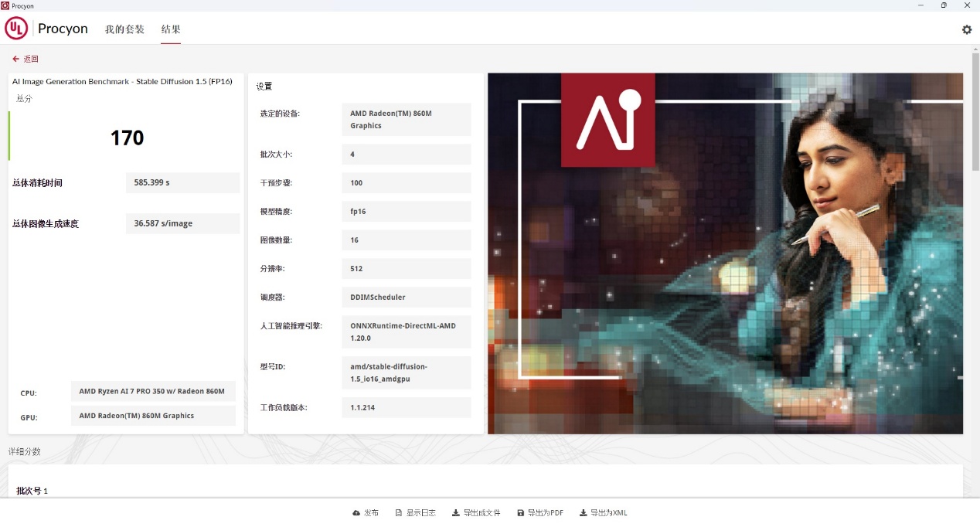Viewport: 980px width, 527px height.
Task: Click the 返回 link
Action: pyautogui.click(x=29, y=59)
